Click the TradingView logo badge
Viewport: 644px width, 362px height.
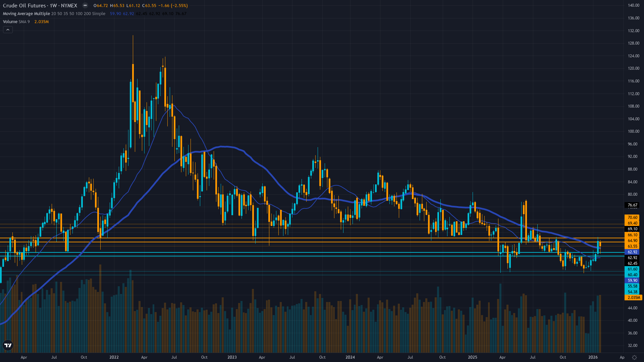point(8,345)
